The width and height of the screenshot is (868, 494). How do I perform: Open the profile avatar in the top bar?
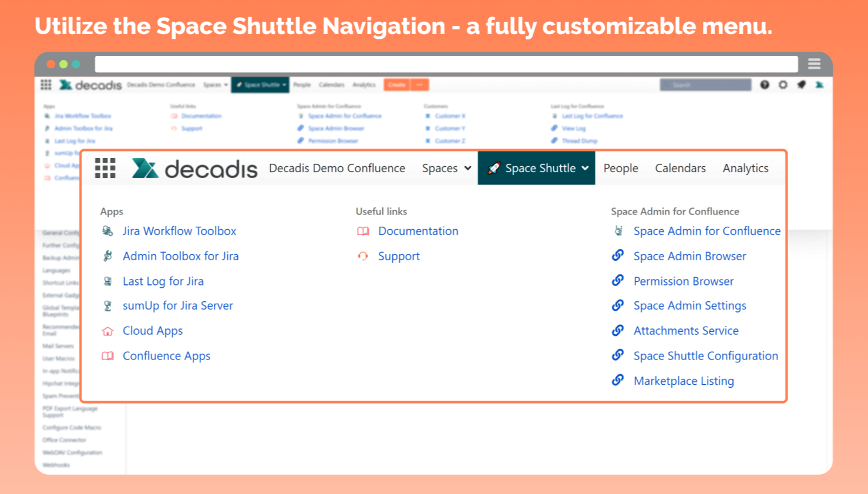(819, 85)
